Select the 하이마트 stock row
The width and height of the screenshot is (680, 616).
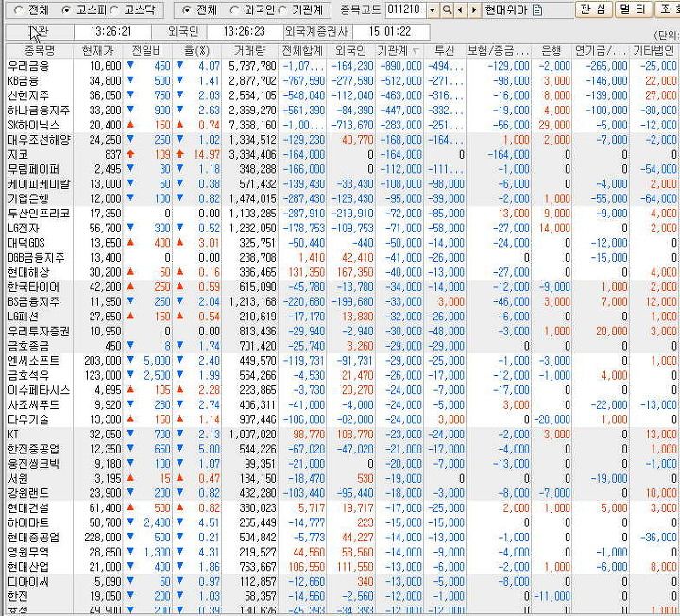point(342,523)
